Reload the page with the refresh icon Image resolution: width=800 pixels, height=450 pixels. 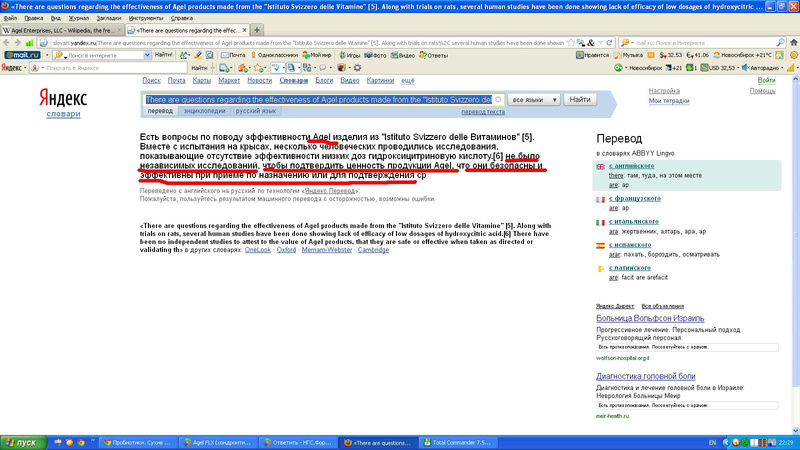[609, 43]
